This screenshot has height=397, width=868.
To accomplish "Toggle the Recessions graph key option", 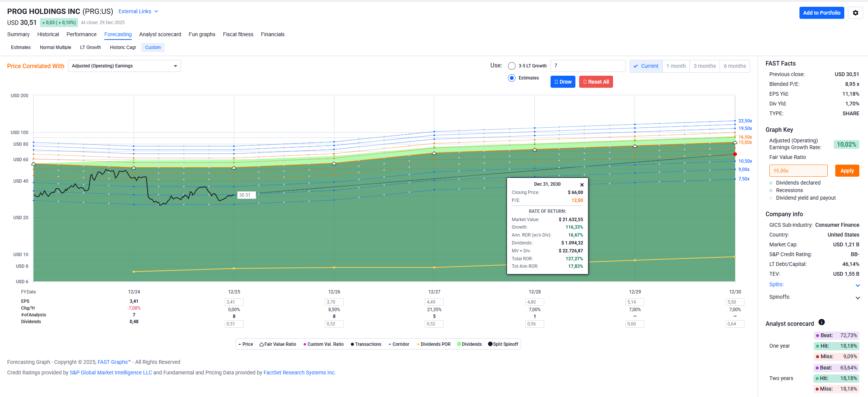I will (x=771, y=191).
